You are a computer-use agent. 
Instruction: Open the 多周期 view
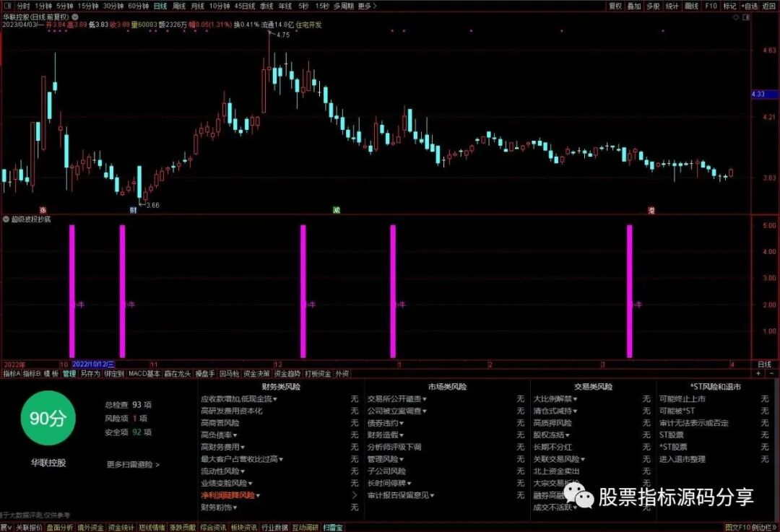343,6
